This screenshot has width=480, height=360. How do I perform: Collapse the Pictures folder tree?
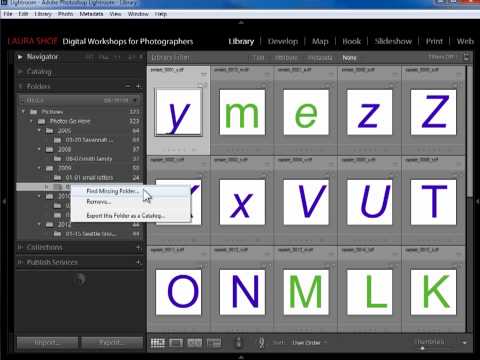tap(23, 112)
